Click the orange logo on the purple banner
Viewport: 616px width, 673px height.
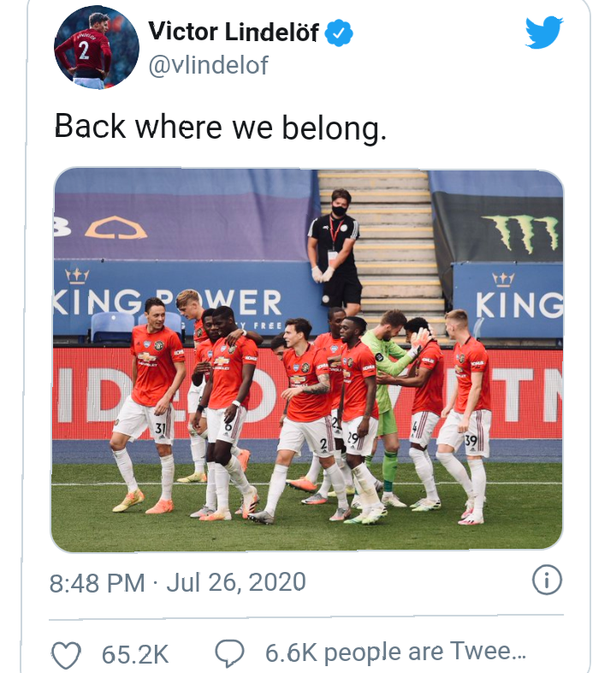(x=115, y=229)
